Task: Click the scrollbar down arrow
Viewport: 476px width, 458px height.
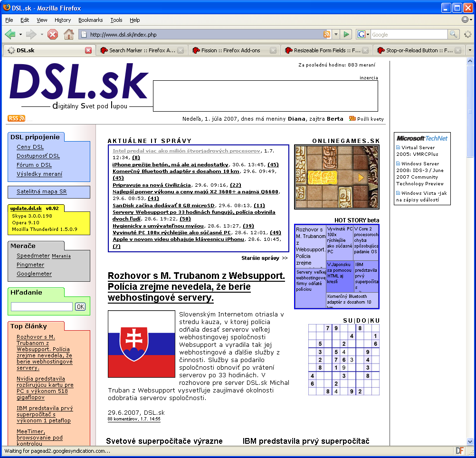Action: tap(470, 441)
